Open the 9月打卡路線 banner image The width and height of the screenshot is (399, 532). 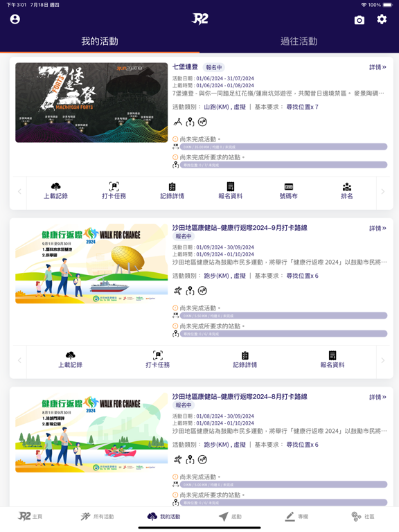(x=91, y=264)
